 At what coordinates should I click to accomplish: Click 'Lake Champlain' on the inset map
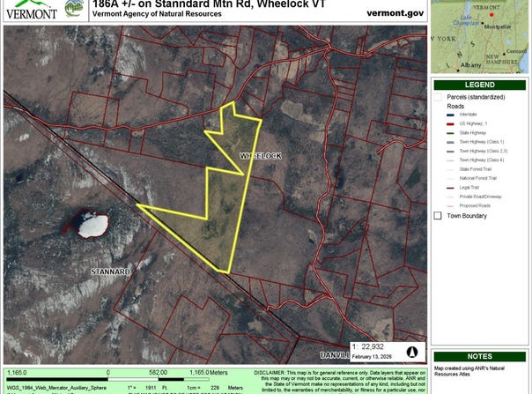tap(466, 20)
